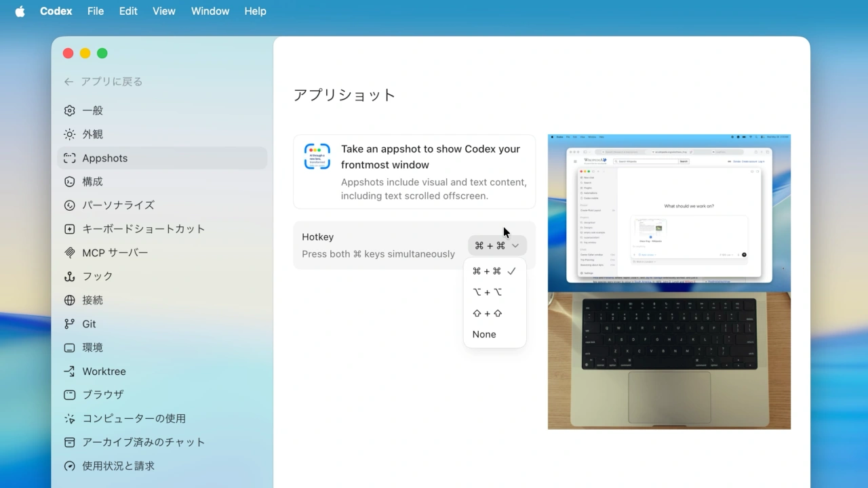Click the gear icon beside 一般
Viewport: 868px width, 488px height.
(69, 110)
